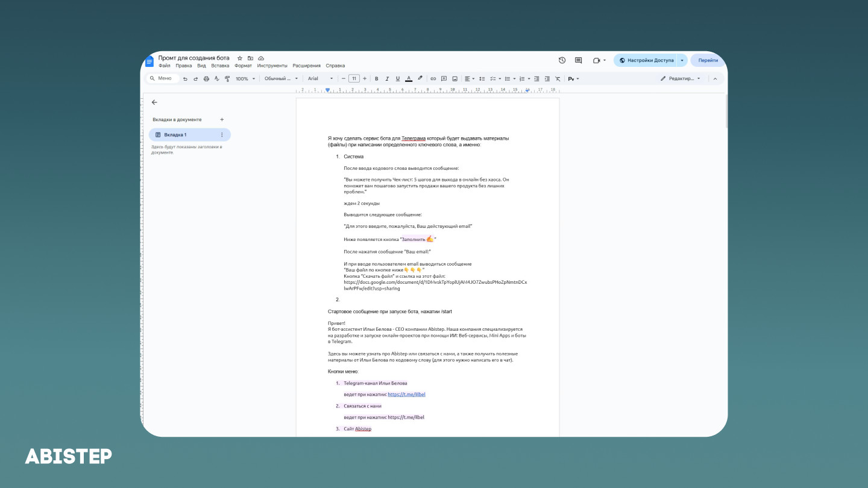Open the video call menu

pyautogui.click(x=599, y=60)
